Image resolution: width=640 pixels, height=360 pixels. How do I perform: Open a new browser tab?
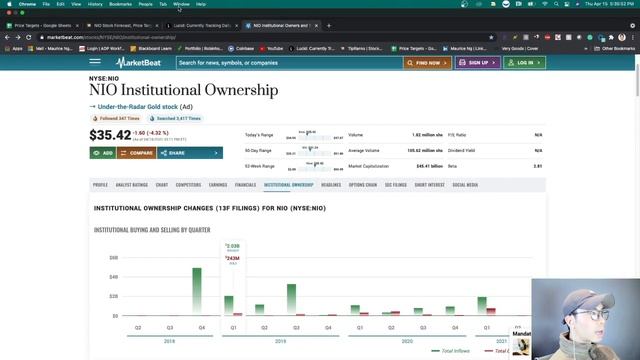point(329,25)
